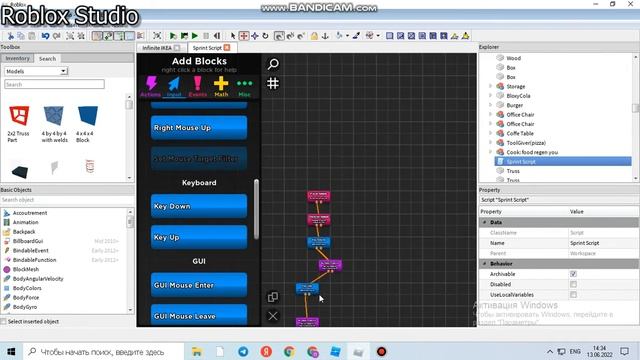The height and width of the screenshot is (360, 640).
Task: Open Telegram from the taskbar
Action: [x=243, y=351]
